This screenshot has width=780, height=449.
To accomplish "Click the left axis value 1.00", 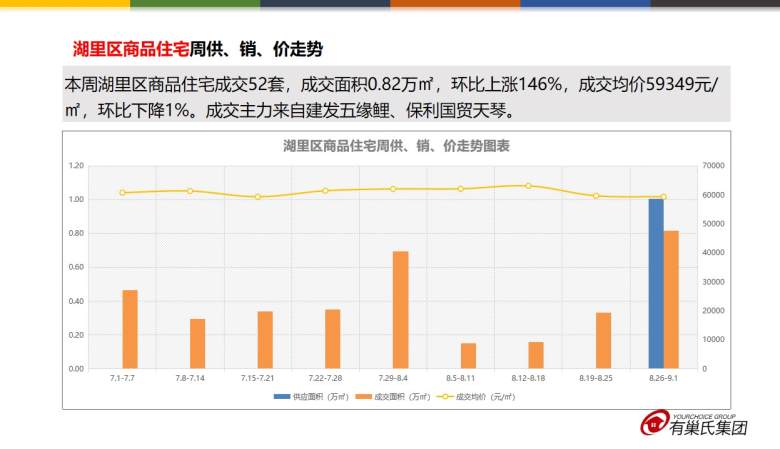I will [x=76, y=199].
